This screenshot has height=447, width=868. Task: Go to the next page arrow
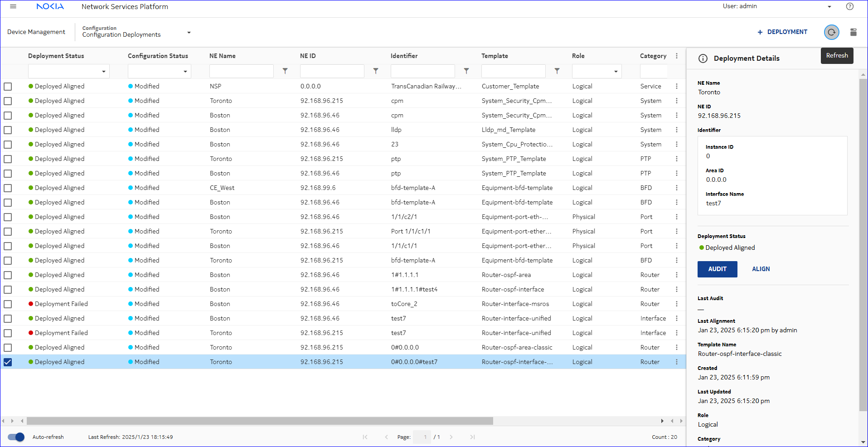pyautogui.click(x=451, y=437)
